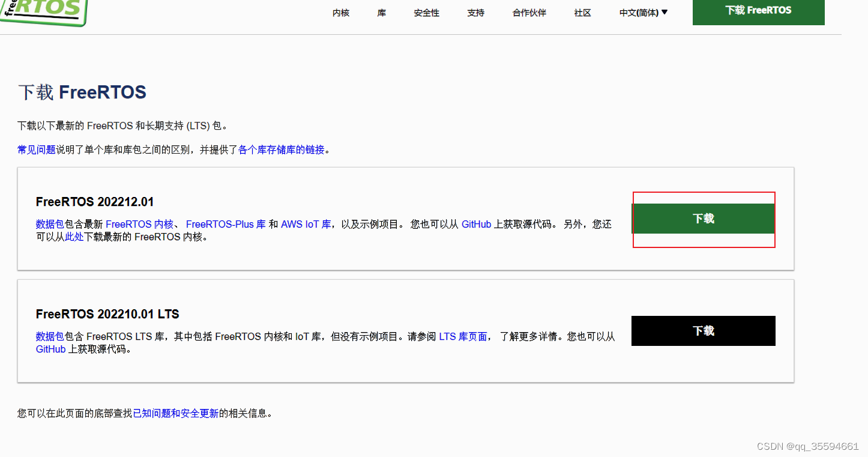The width and height of the screenshot is (868, 457).
Task: Select 安全性 in the top navigation
Action: coord(427,12)
